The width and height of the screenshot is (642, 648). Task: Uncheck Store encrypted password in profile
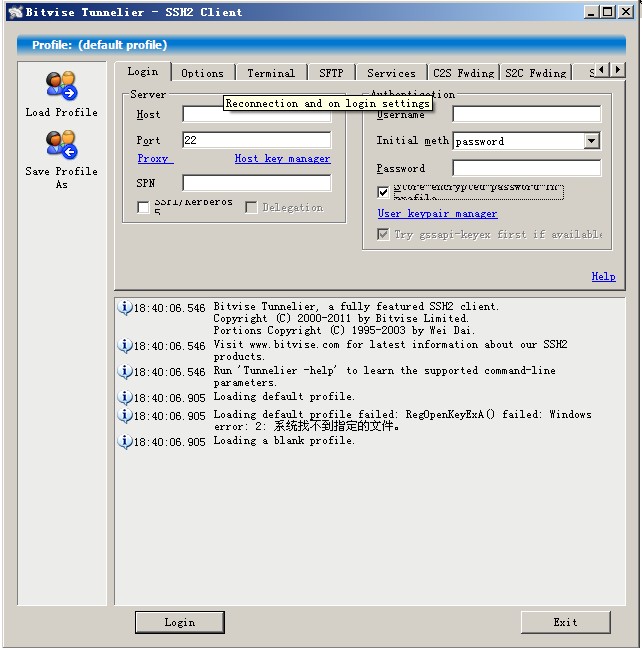pyautogui.click(x=383, y=192)
